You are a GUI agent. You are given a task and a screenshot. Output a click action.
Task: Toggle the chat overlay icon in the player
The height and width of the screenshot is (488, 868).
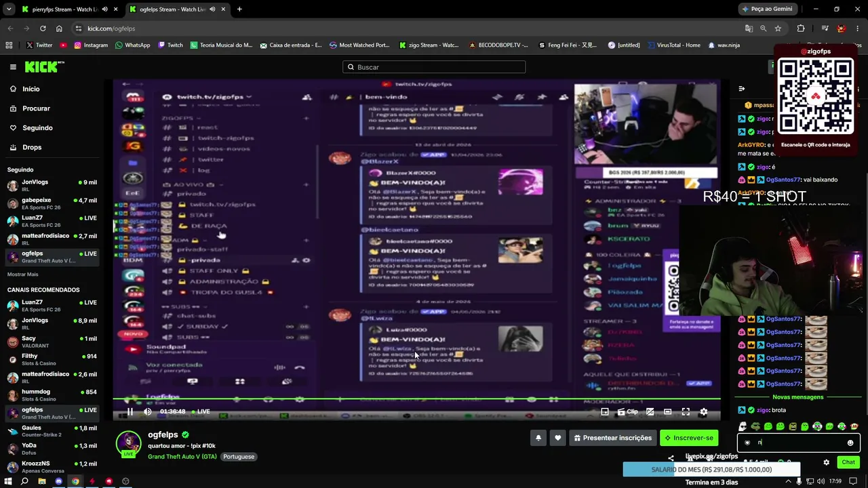tap(650, 411)
